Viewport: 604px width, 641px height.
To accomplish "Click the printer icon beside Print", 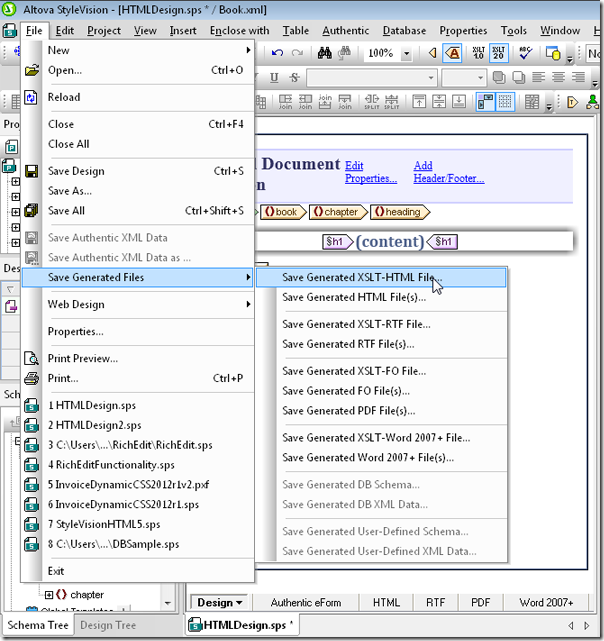I will pyautogui.click(x=31, y=379).
